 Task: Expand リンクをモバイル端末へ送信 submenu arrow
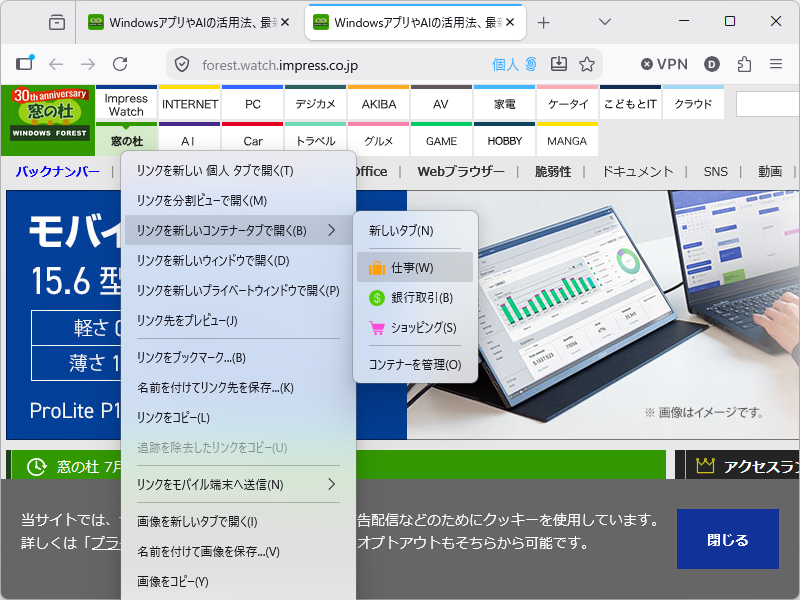coord(332,484)
